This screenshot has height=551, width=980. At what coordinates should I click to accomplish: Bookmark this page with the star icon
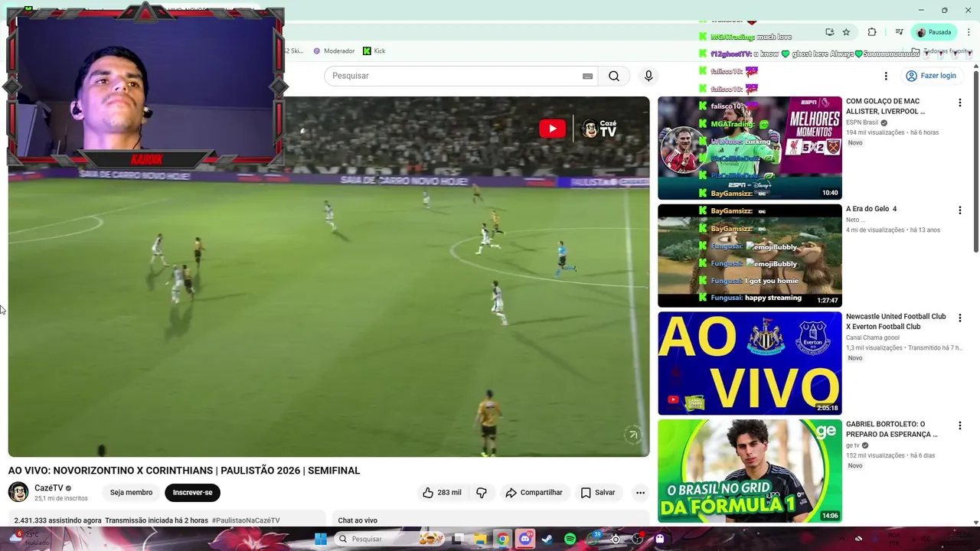pyautogui.click(x=846, y=32)
